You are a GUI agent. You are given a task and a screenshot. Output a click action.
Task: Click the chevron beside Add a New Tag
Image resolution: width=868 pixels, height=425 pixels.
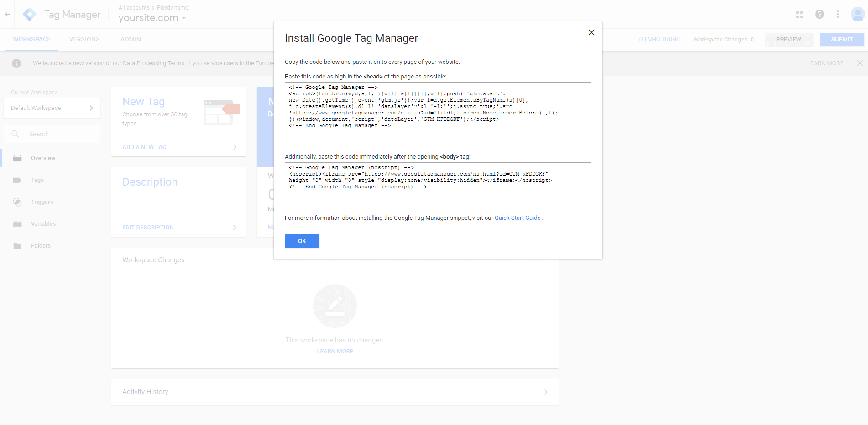235,147
